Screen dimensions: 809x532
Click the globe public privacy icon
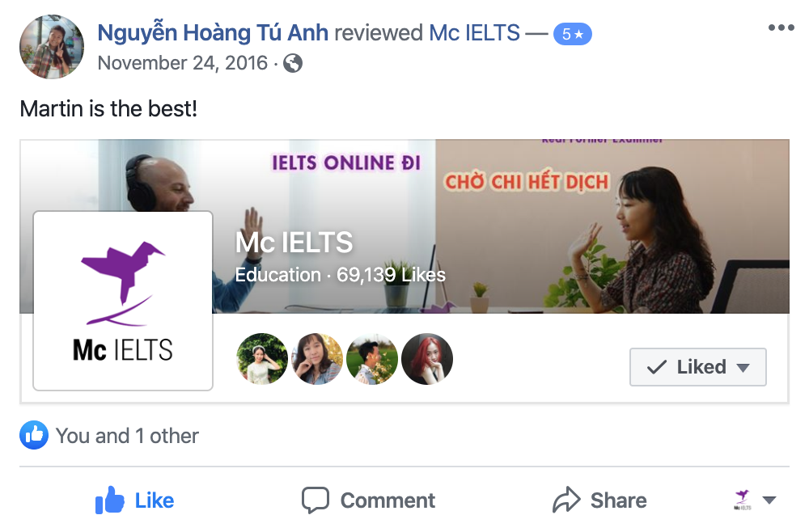(x=293, y=63)
